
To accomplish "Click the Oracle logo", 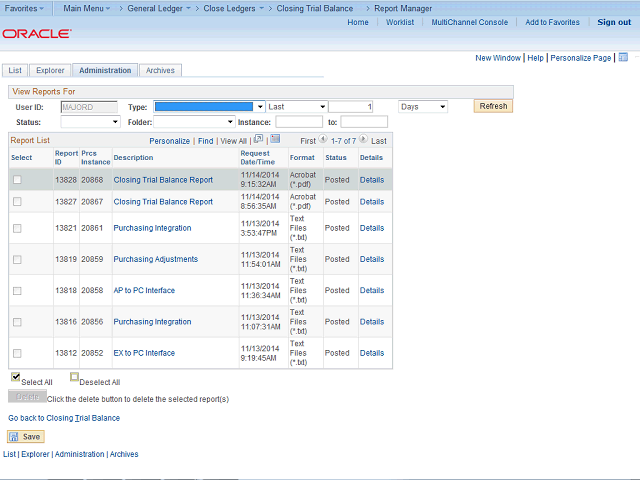I will tap(37, 33).
